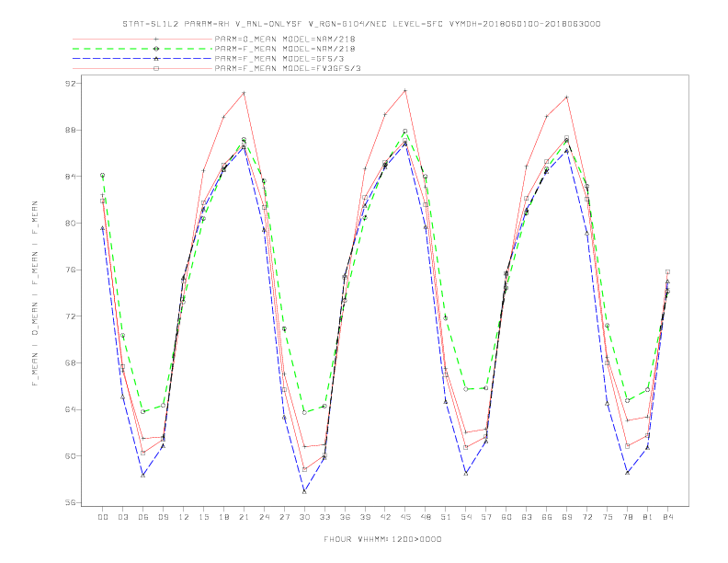Click the square marker in the FV3GFS/3 legend line
Image resolution: width=728 pixels, height=563 pixels.
point(156,68)
